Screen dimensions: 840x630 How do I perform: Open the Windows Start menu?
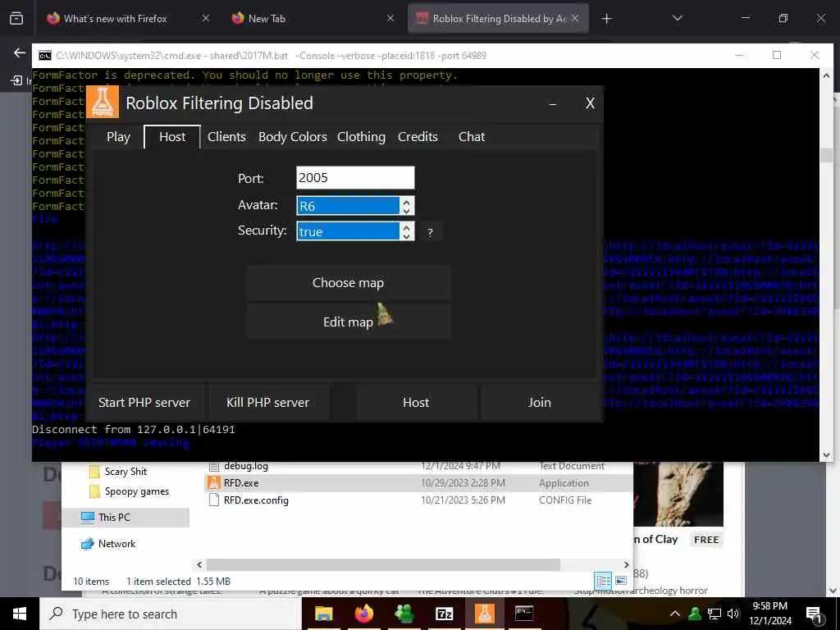[x=20, y=614]
